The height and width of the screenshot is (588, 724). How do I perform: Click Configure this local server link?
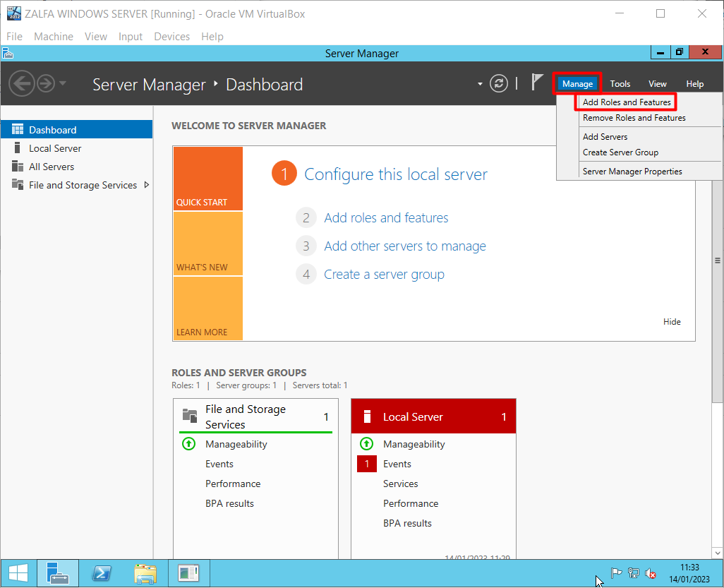click(x=396, y=174)
